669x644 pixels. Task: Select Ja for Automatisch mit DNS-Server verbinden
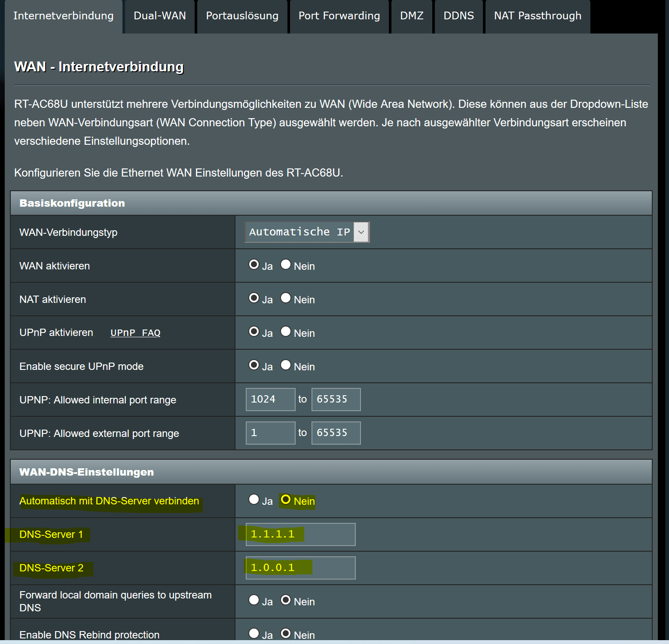tap(254, 499)
